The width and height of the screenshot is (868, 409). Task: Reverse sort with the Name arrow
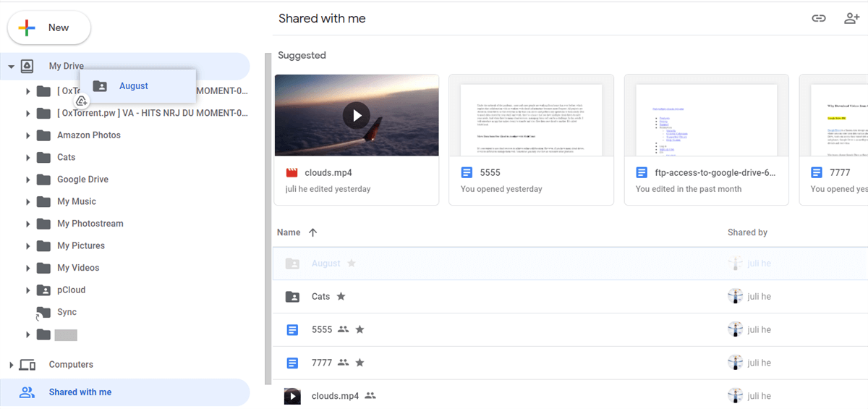(312, 232)
